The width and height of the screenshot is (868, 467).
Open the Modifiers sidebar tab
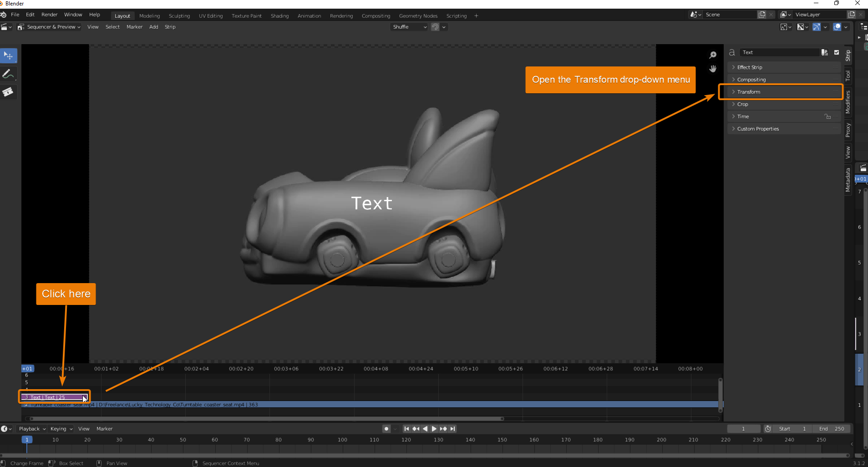(848, 102)
